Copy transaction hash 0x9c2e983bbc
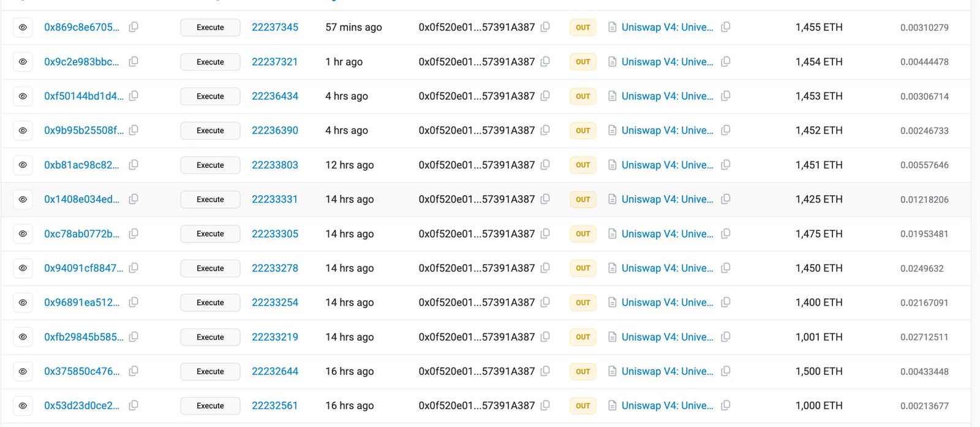 click(134, 61)
